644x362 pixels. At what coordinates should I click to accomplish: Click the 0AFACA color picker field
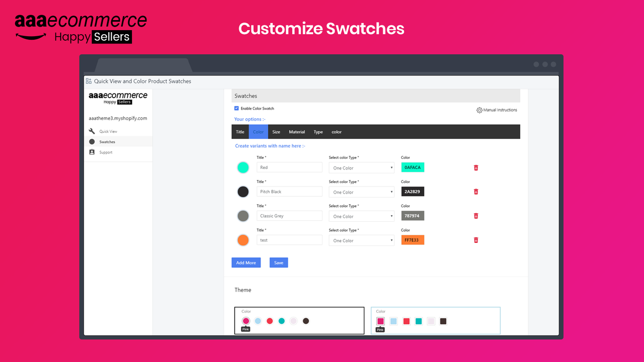(413, 167)
